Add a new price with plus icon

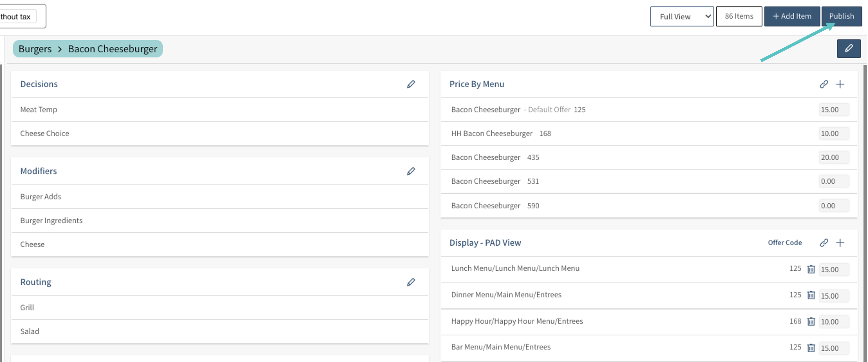(x=840, y=84)
